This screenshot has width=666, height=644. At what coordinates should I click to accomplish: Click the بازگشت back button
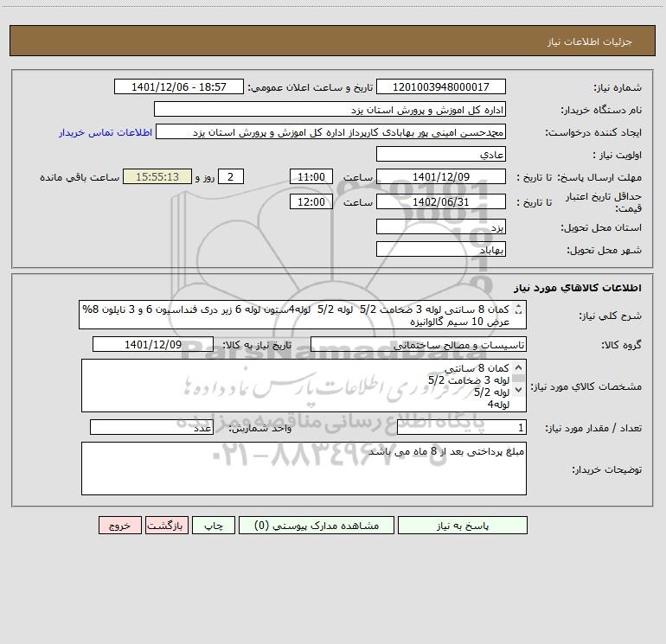[166, 526]
